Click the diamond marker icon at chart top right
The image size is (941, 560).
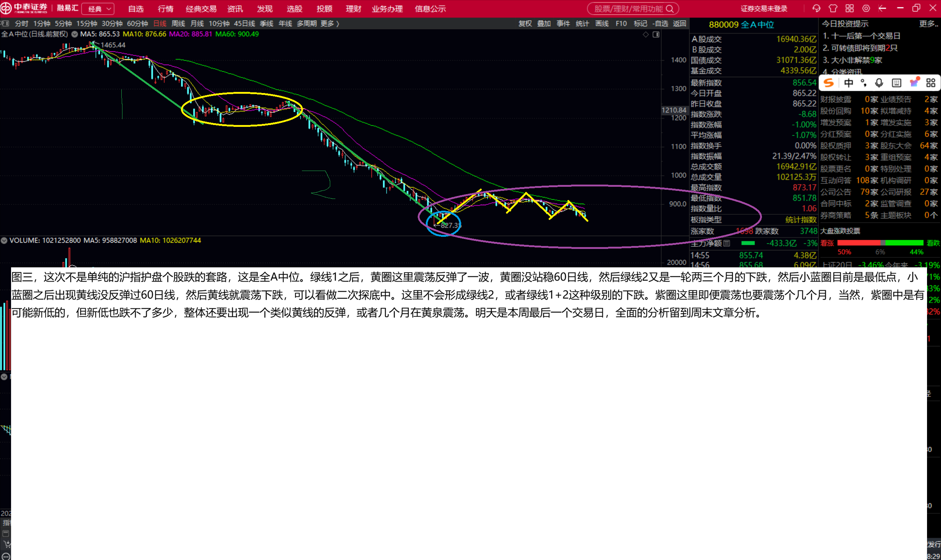646,35
